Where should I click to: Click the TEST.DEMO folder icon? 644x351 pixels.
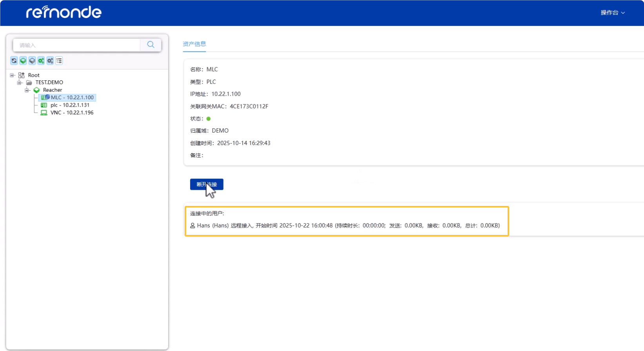[x=29, y=83]
